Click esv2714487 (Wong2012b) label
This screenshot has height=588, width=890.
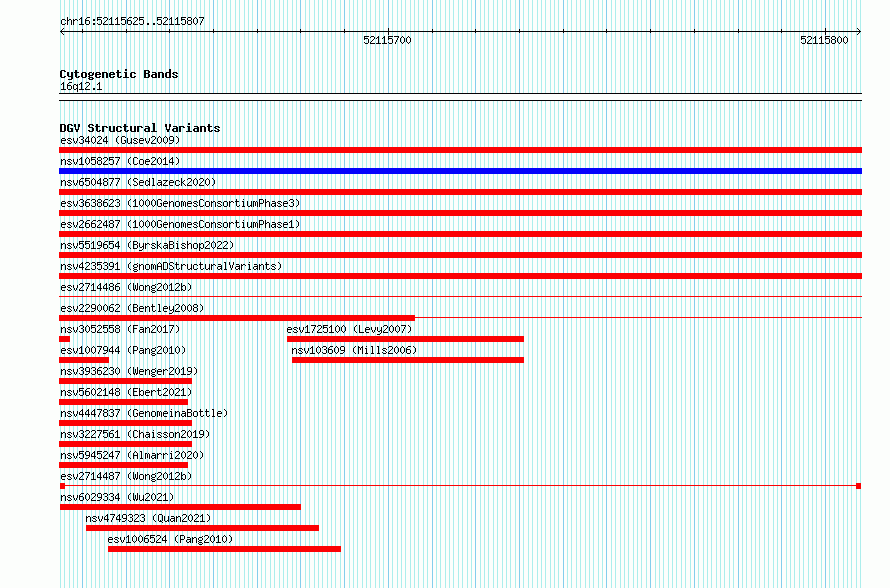[126, 476]
